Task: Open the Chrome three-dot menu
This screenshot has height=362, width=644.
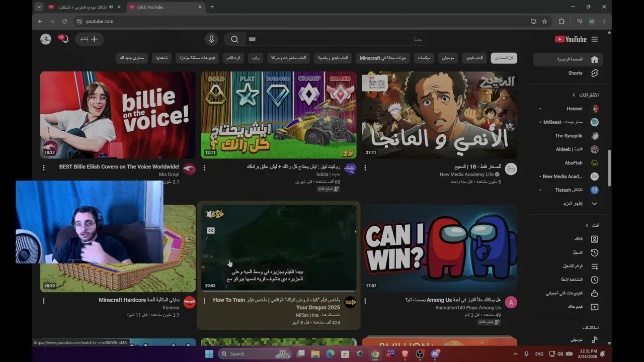Action: pos(604,22)
